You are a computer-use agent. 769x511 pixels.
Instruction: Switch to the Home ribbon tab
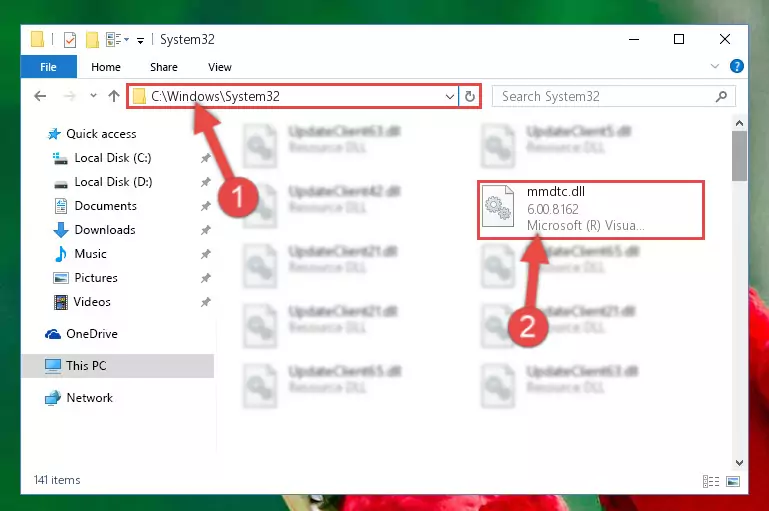(105, 67)
